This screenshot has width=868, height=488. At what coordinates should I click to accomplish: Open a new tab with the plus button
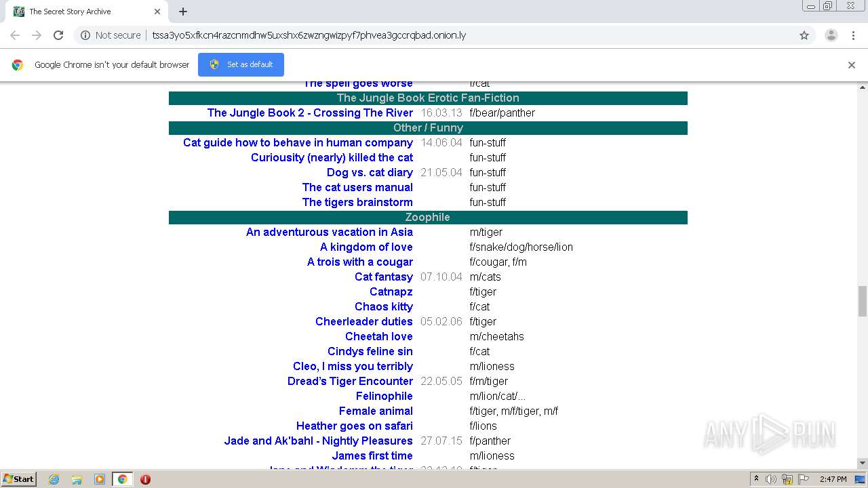[x=183, y=12]
